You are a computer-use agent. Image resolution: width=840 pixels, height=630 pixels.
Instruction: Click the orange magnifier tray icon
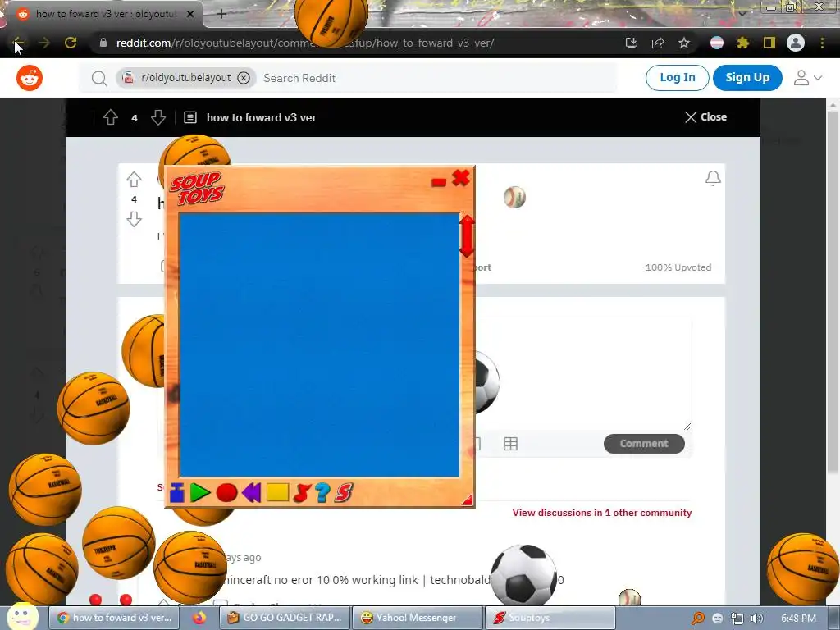(697, 619)
